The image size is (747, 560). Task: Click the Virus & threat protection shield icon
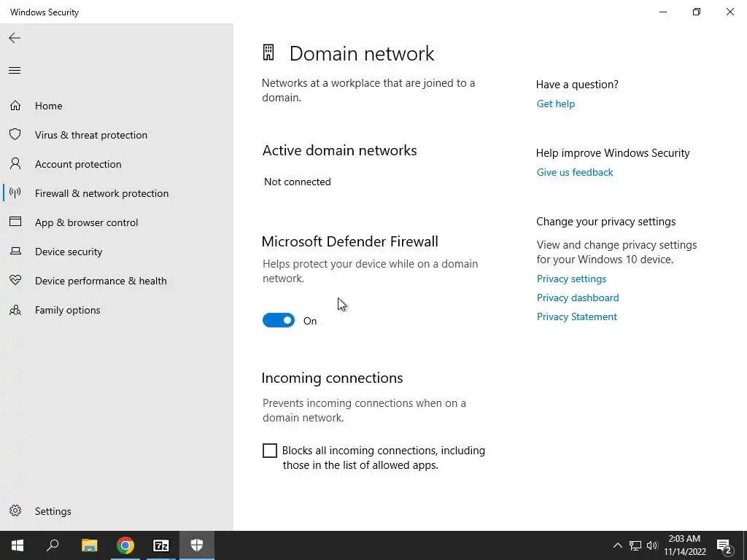(x=15, y=134)
